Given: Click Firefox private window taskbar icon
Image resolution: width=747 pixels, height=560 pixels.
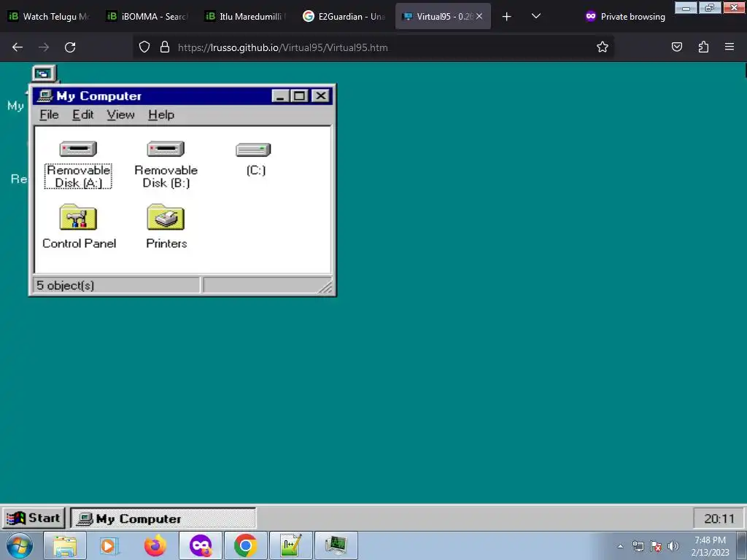Looking at the screenshot, I should (201, 545).
